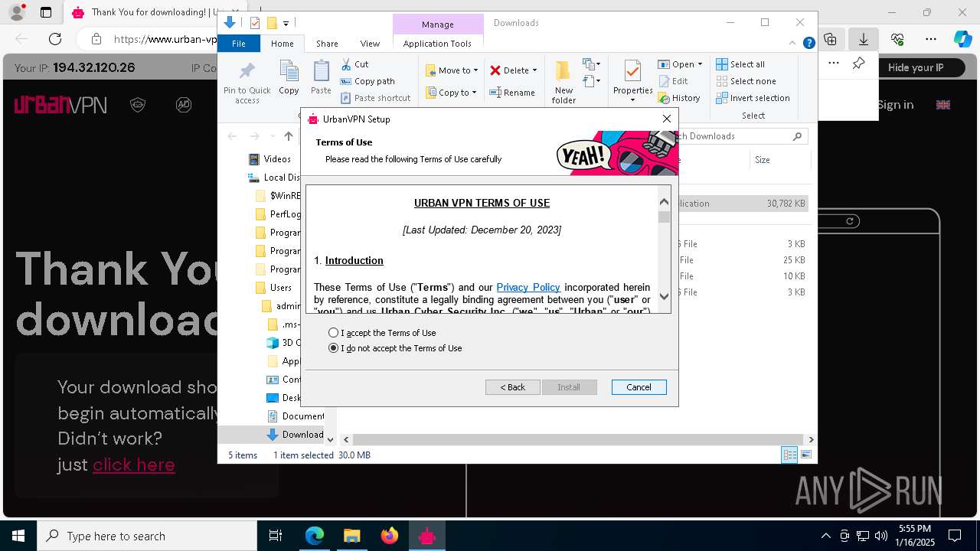Screen dimensions: 980x551
Task: Open Copy to dropdown
Action: click(x=452, y=93)
